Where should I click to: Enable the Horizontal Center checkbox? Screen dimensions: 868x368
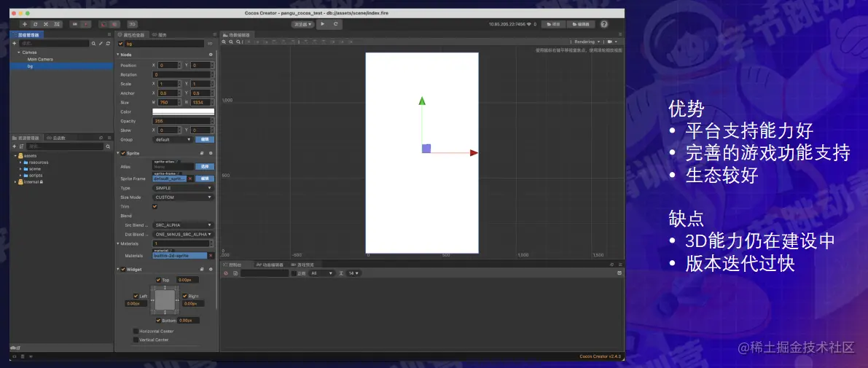pyautogui.click(x=136, y=331)
